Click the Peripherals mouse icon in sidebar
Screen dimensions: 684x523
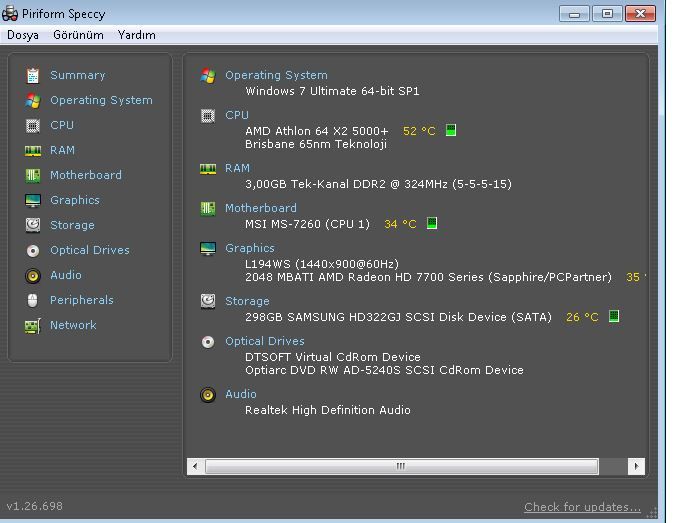tap(33, 301)
